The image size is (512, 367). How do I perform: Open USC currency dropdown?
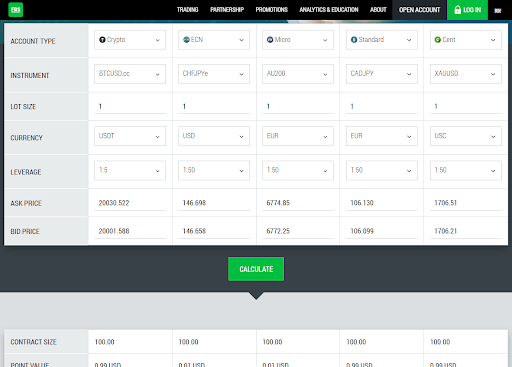coord(466,136)
